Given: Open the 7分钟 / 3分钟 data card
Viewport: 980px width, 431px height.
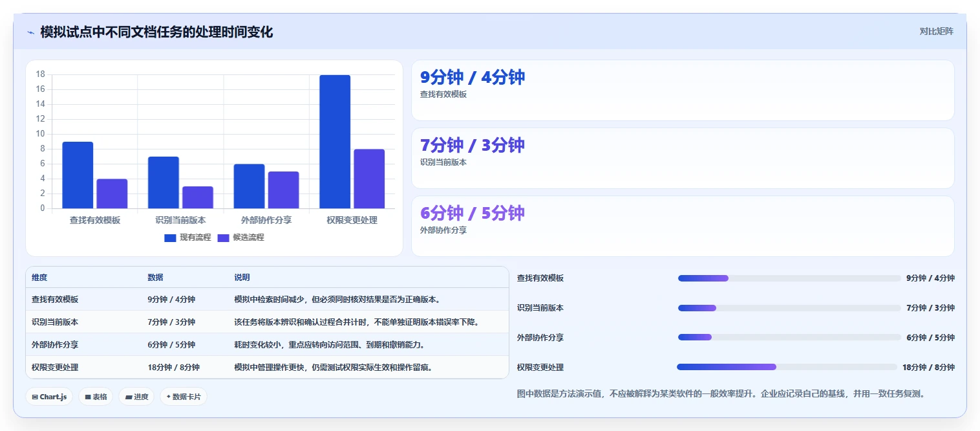Looking at the screenshot, I should (x=683, y=158).
